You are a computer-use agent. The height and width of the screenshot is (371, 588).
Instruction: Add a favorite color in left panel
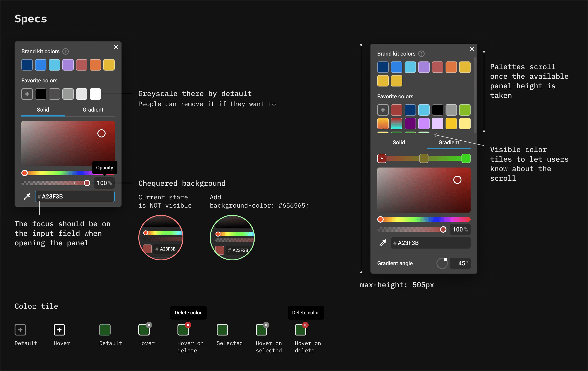point(27,94)
